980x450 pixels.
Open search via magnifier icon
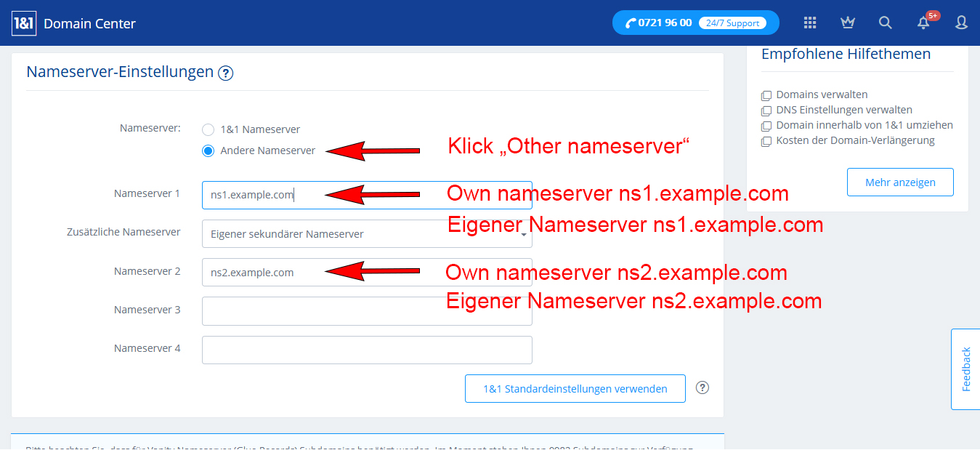tap(885, 23)
